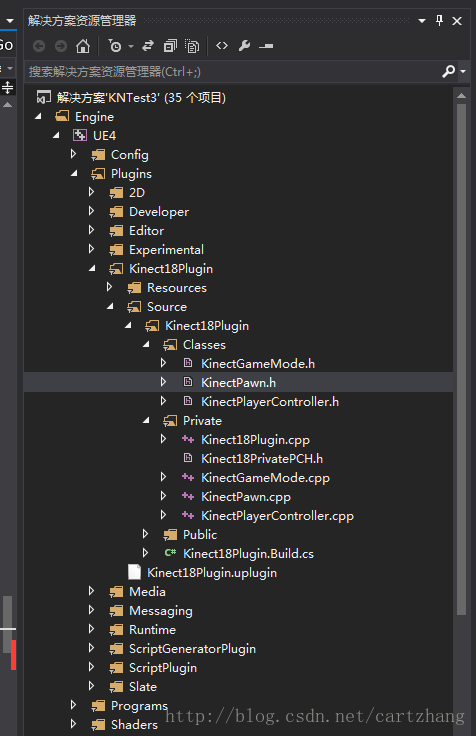Go to Home view in Solution Explorer

click(83, 46)
